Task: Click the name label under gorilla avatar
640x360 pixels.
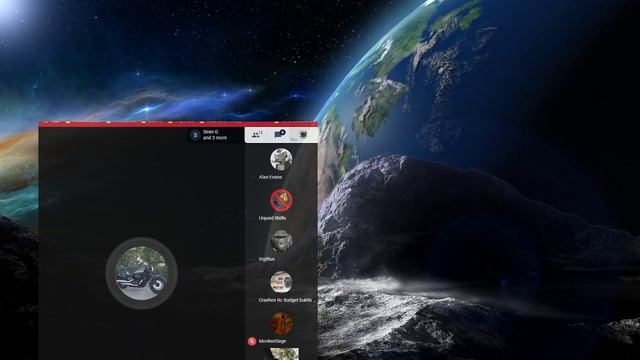Action: click(267, 259)
